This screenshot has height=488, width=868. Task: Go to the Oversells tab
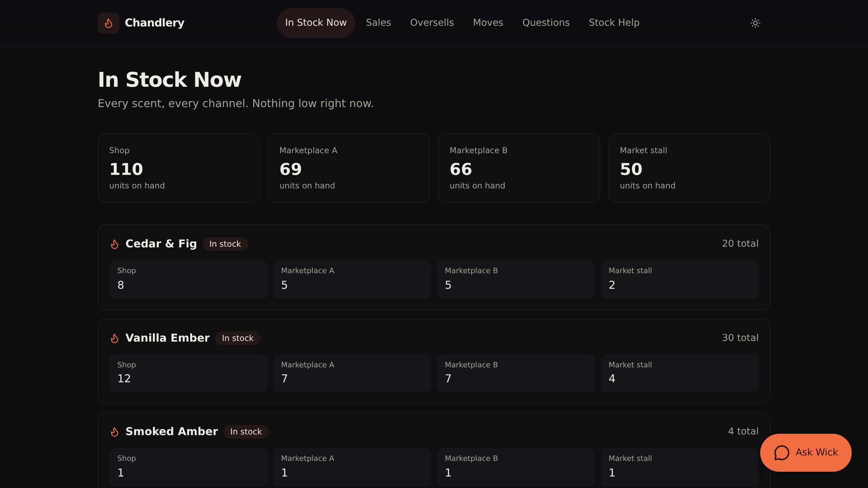click(432, 23)
